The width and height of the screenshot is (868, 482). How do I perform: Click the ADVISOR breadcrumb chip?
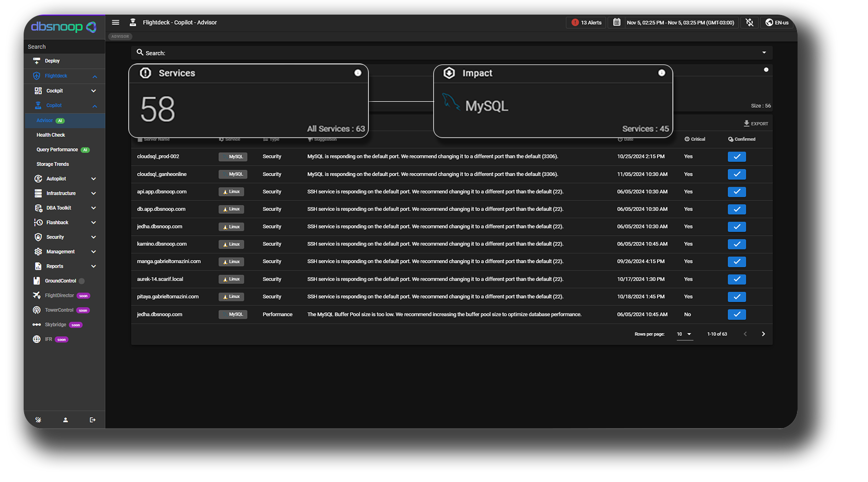coord(120,36)
